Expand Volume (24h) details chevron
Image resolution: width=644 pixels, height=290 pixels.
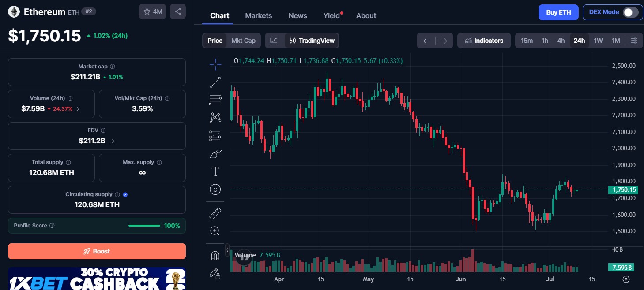78,108
